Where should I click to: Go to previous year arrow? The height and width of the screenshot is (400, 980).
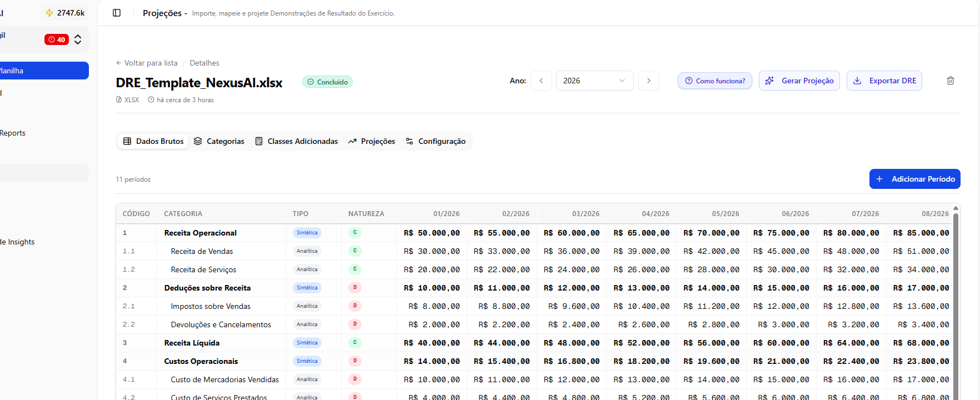point(541,81)
